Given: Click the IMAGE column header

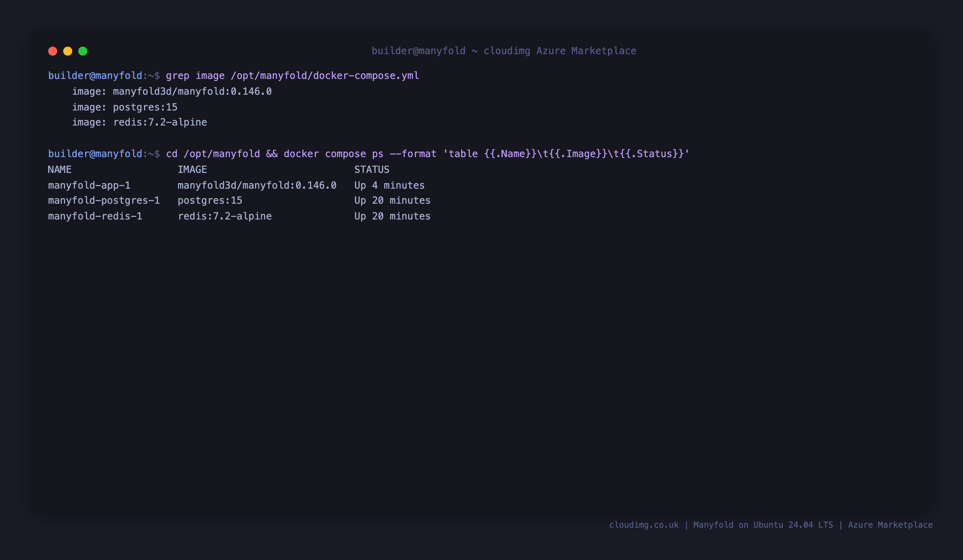Looking at the screenshot, I should [x=192, y=170].
